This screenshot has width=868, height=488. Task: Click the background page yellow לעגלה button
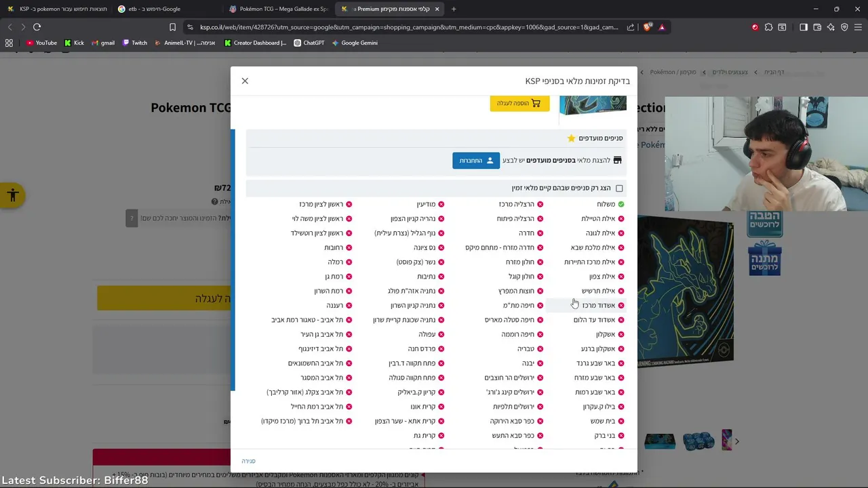164,298
